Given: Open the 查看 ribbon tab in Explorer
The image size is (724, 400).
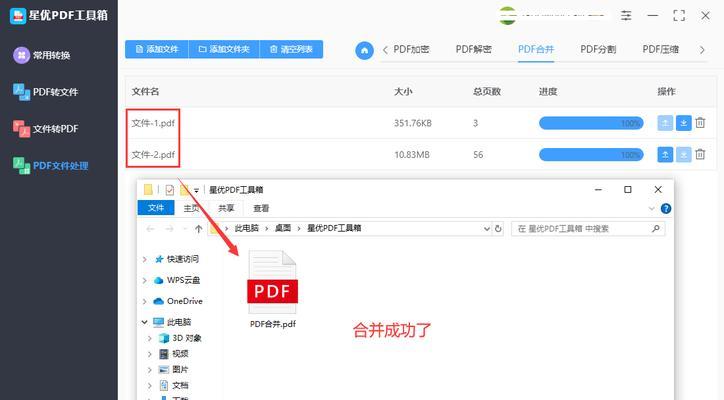Looking at the screenshot, I should [x=261, y=208].
